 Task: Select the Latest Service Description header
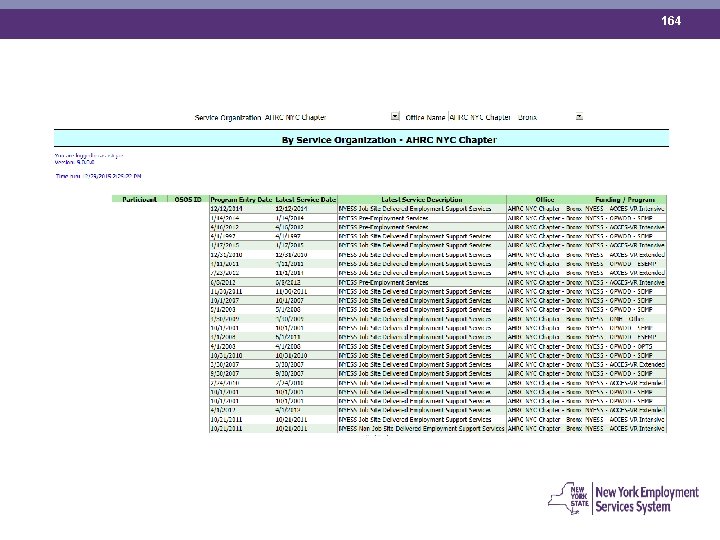click(422, 199)
